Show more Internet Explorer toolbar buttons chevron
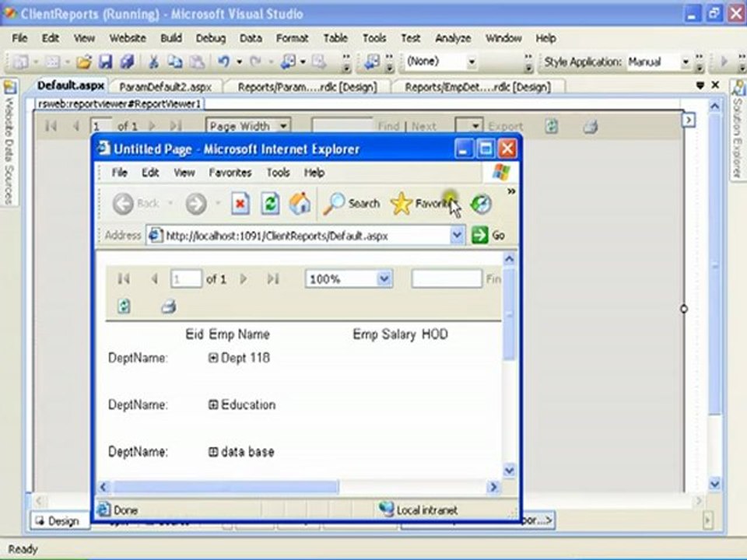 (511, 191)
